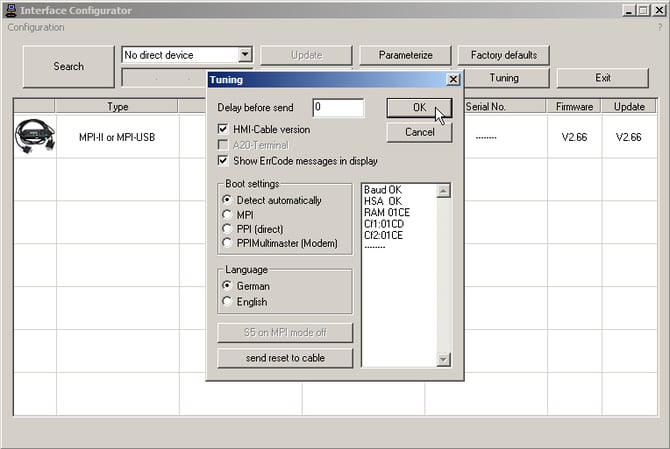
Task: Close the Tuning dialog with X
Action: tap(452, 79)
